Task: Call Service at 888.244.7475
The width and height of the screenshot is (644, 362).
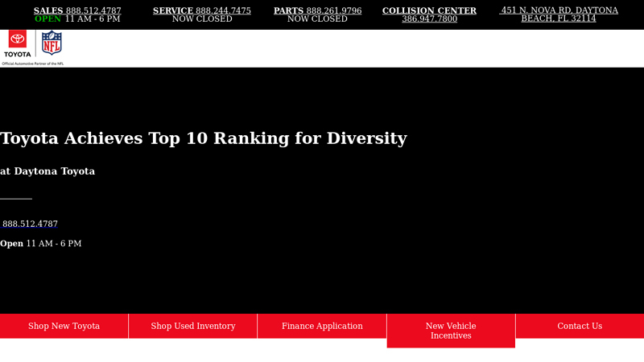Action: (x=202, y=10)
